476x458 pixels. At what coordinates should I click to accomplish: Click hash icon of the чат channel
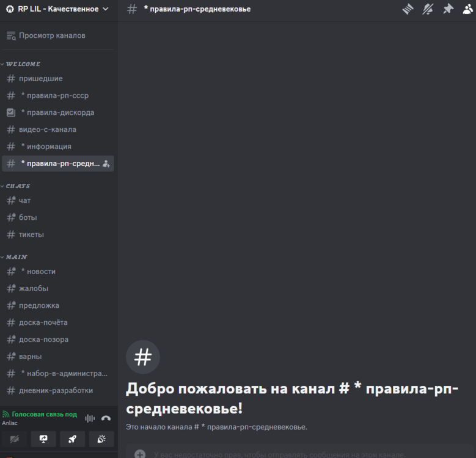point(11,200)
